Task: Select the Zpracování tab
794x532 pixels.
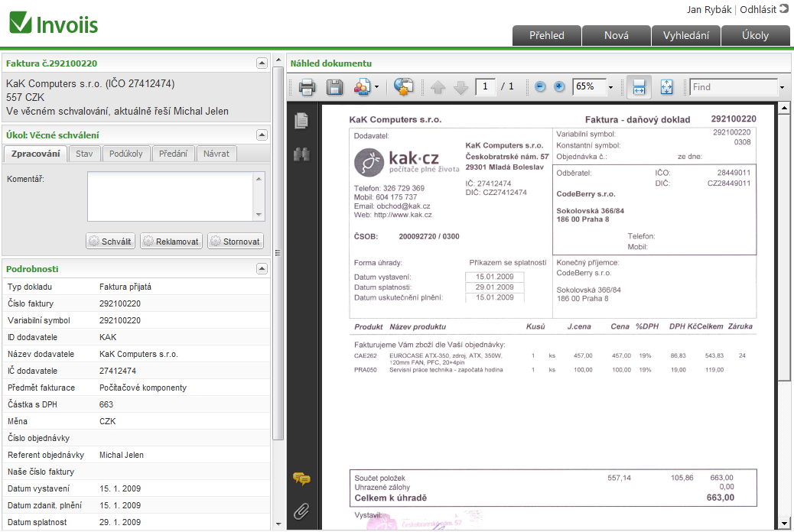Action: point(35,154)
